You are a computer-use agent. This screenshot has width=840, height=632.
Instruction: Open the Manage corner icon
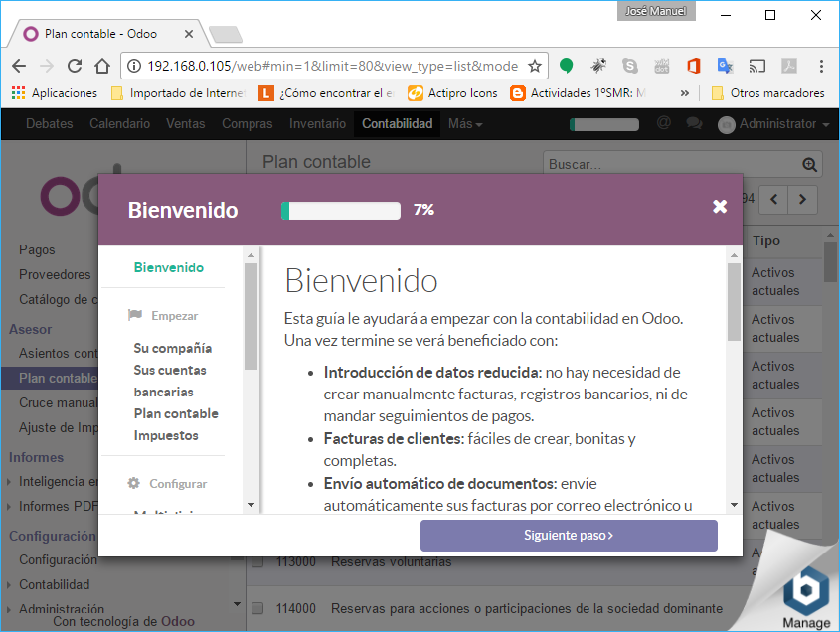point(805,598)
